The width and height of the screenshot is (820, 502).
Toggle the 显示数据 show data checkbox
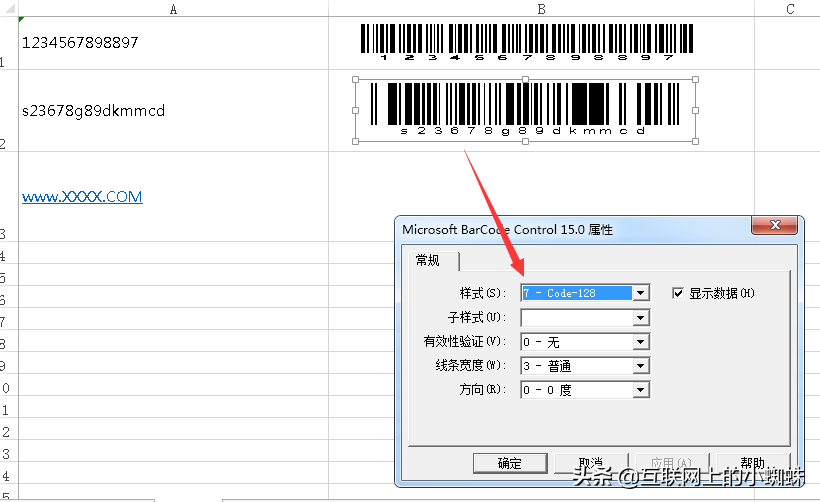678,293
